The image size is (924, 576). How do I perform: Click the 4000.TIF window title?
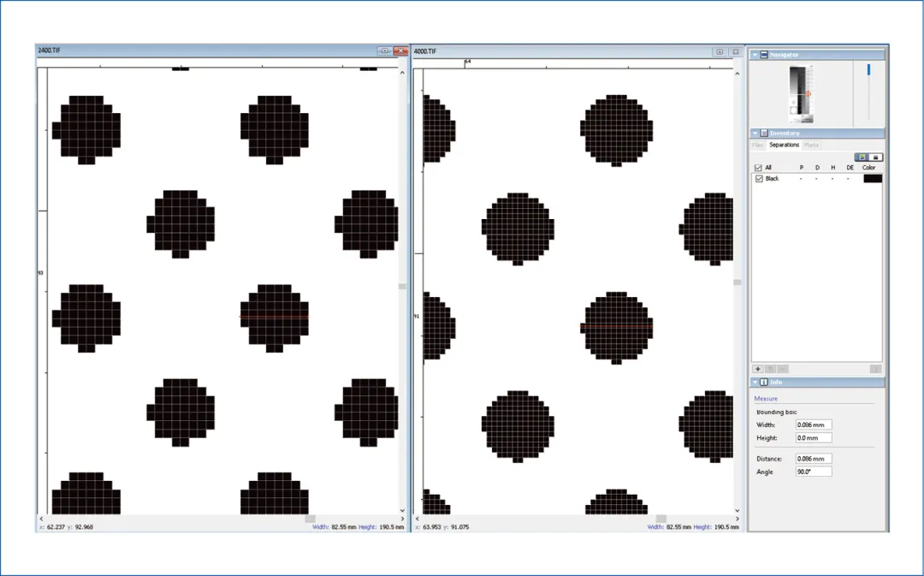pos(425,52)
